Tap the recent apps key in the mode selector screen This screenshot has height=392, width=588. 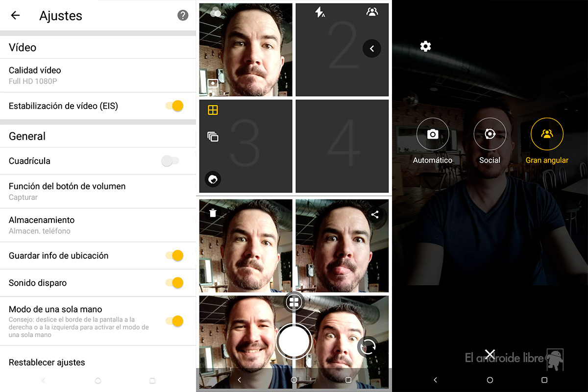coord(544,380)
